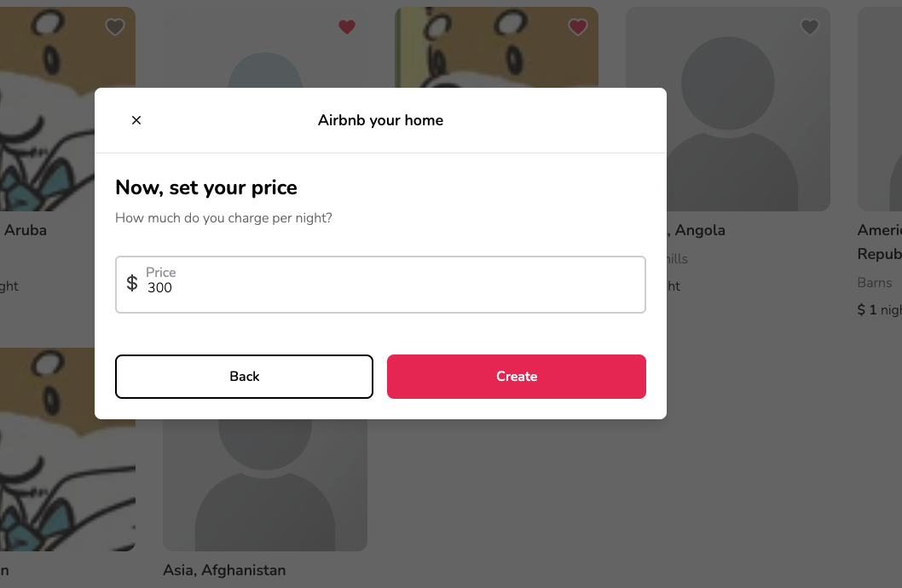The height and width of the screenshot is (588, 902).
Task: Favorite the Aruba listing with its heart
Action: (x=115, y=27)
